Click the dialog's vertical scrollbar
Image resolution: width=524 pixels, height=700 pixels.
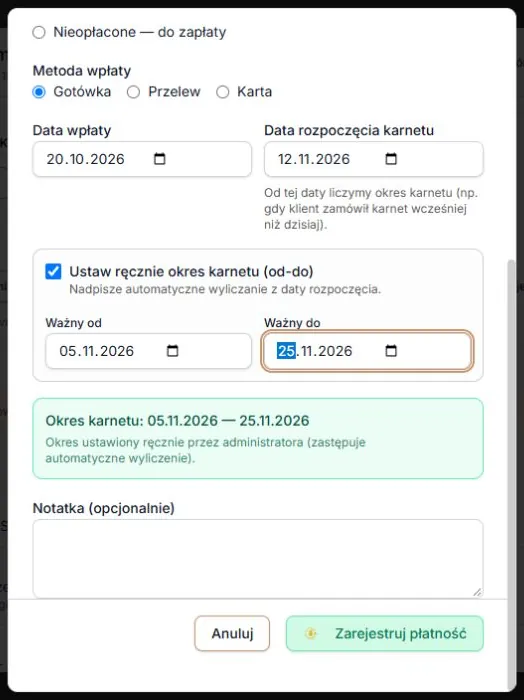click(x=512, y=475)
